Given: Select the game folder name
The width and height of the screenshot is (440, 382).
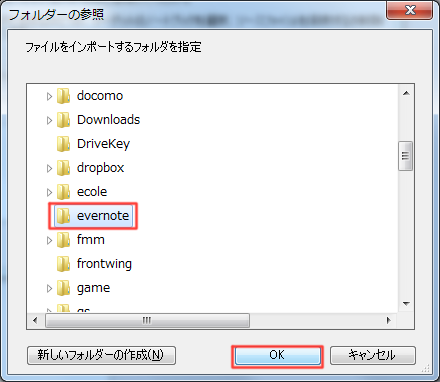Looking at the screenshot, I should click(x=93, y=289).
